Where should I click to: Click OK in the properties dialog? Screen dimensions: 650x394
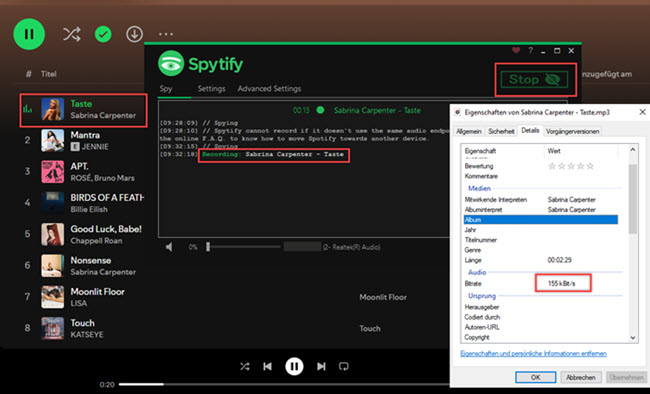pyautogui.click(x=536, y=377)
